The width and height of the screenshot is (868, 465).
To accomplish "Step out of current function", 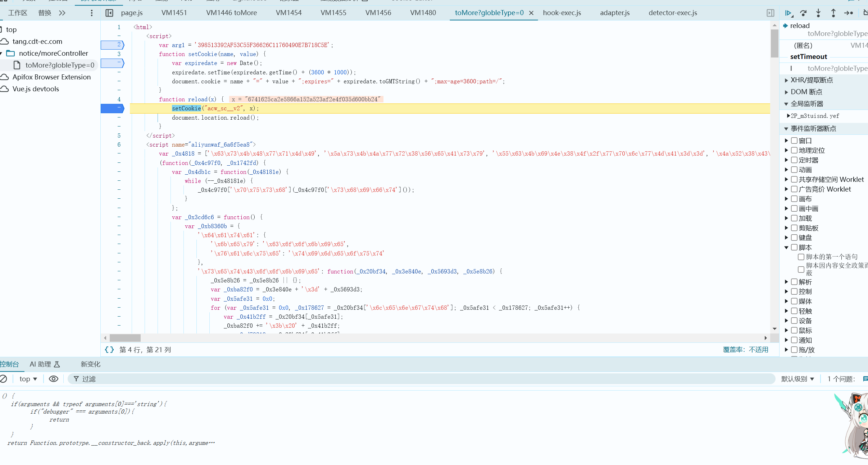I will tap(833, 13).
